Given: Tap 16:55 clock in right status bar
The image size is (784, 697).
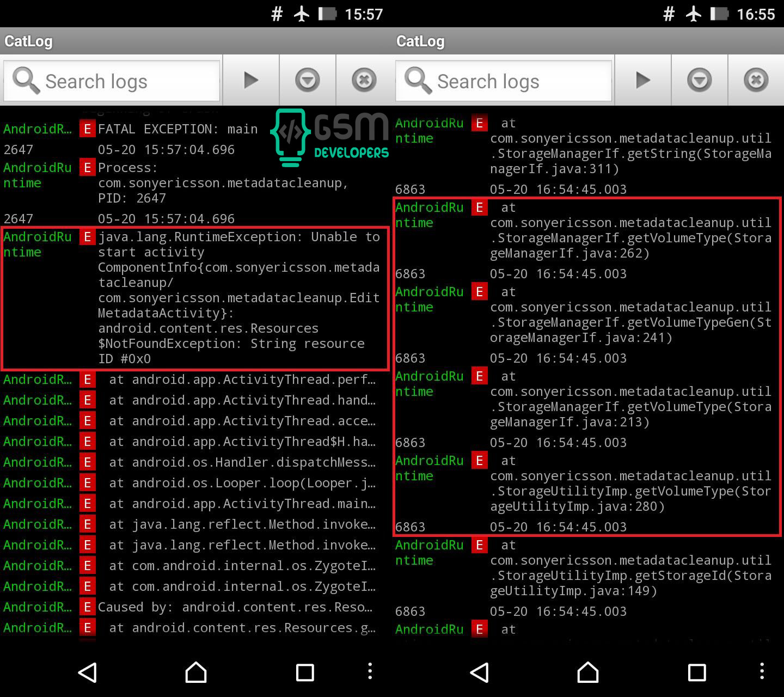Looking at the screenshot, I should pos(756,14).
